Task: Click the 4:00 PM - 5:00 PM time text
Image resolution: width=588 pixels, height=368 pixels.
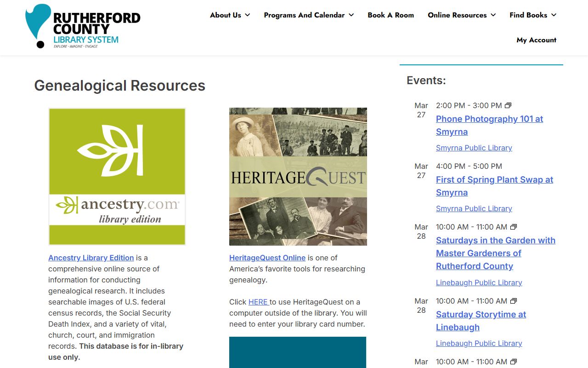Action: tap(469, 166)
